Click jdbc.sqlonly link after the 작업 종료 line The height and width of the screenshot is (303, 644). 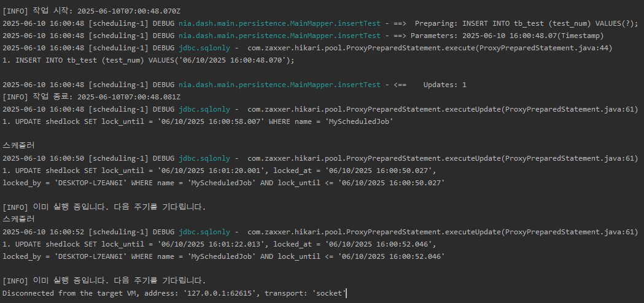click(x=204, y=109)
